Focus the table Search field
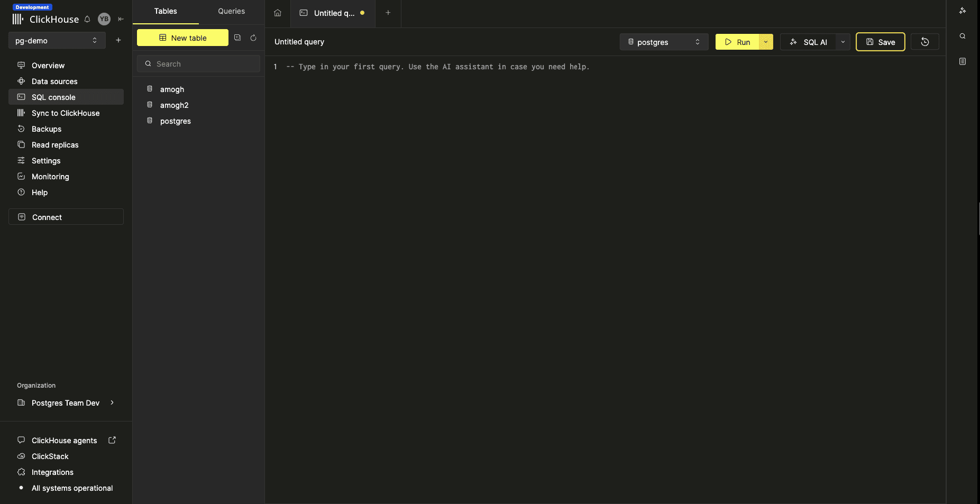Screen dimensions: 980x504 (x=198, y=64)
